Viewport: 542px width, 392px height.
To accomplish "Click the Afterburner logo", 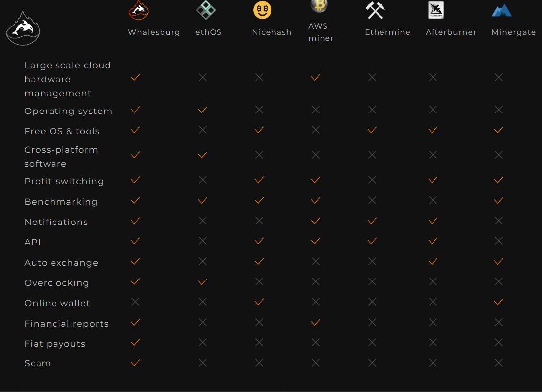I will tap(436, 10).
